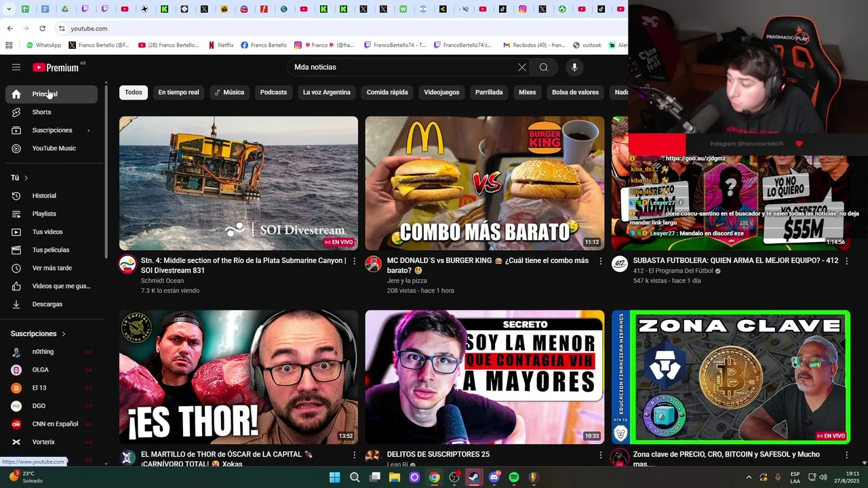Clear the search text with X icon
The width and height of the screenshot is (868, 488).
click(x=521, y=67)
